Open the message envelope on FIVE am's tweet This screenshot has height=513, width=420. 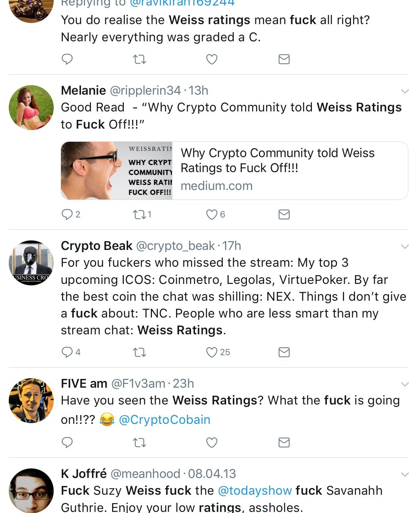coord(285,443)
